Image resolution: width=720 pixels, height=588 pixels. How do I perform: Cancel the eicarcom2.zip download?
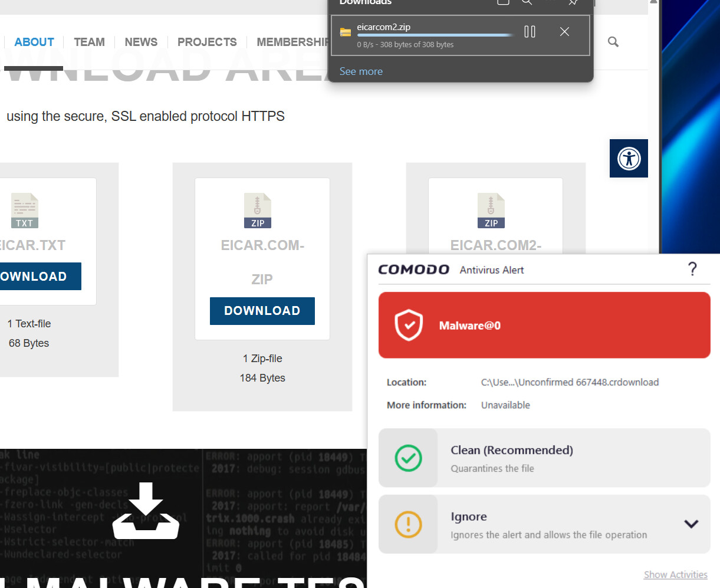[564, 32]
